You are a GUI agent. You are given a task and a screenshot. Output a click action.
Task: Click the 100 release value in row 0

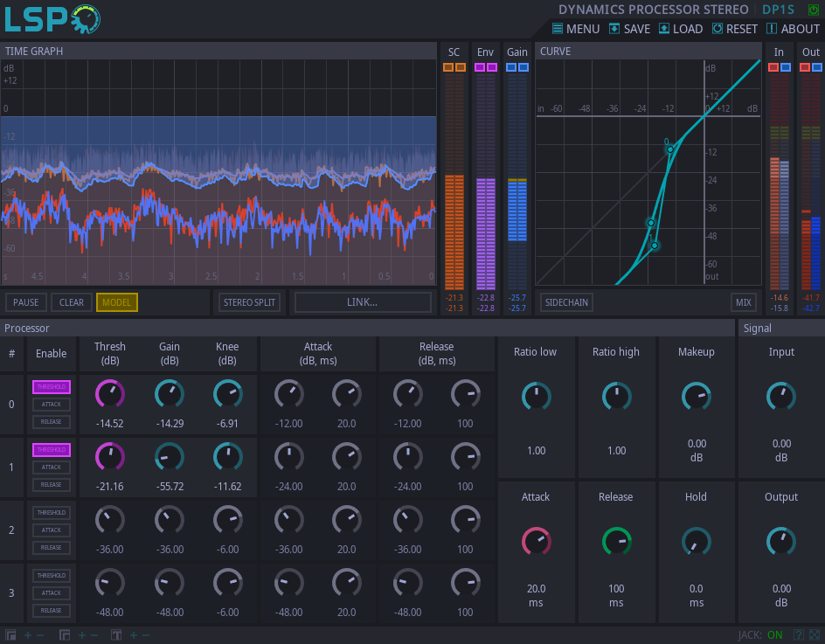click(x=465, y=424)
